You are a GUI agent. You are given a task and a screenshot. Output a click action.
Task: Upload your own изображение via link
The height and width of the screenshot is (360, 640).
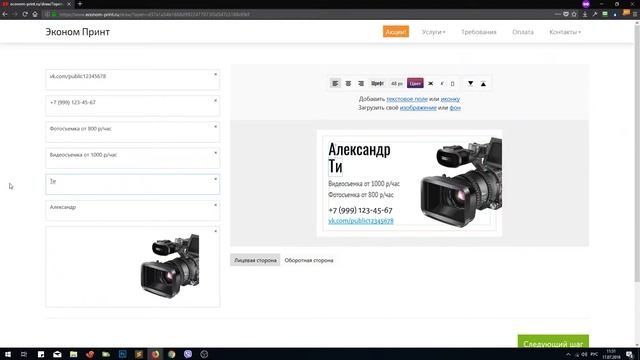coord(418,108)
